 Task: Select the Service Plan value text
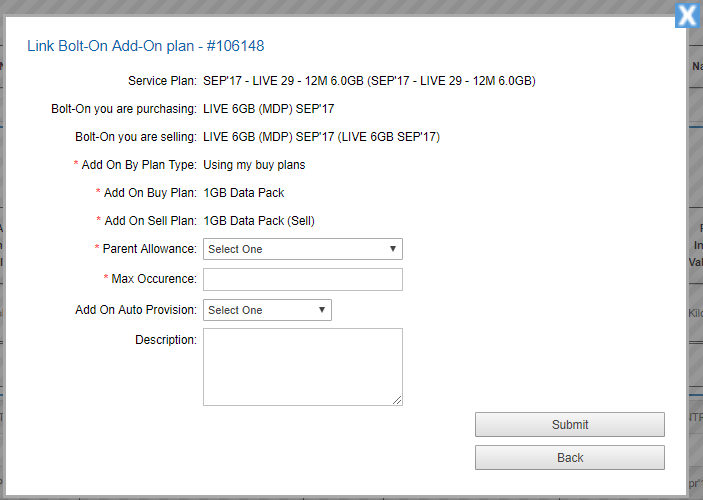pyautogui.click(x=369, y=81)
